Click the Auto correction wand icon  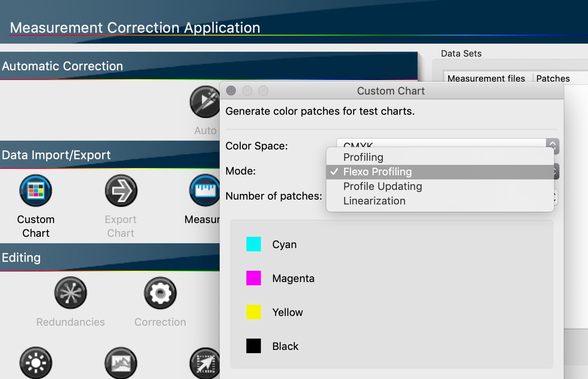click(x=205, y=101)
